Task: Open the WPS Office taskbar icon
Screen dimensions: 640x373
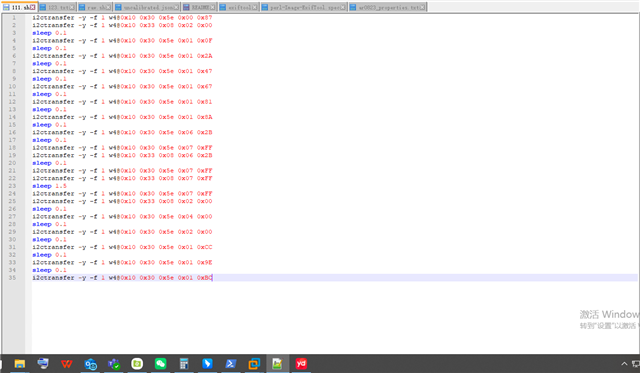Action: [67, 363]
